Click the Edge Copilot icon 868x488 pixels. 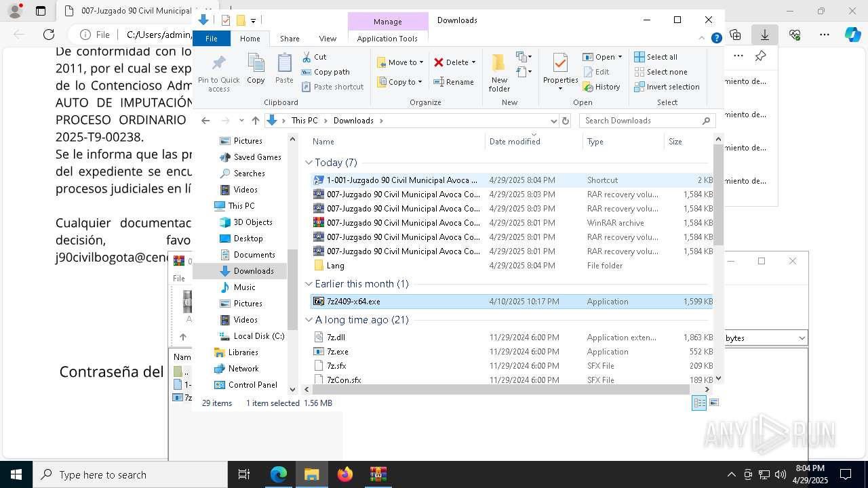852,35
